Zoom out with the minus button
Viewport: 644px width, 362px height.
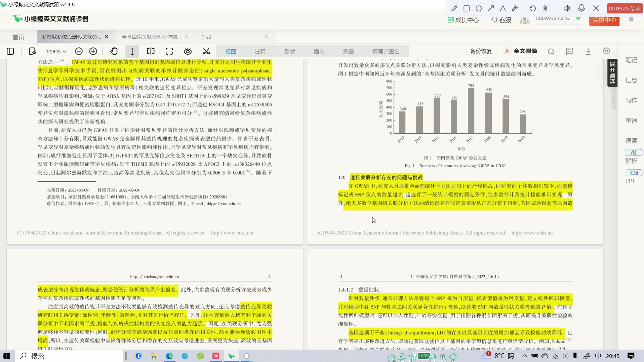pyautogui.click(x=79, y=51)
